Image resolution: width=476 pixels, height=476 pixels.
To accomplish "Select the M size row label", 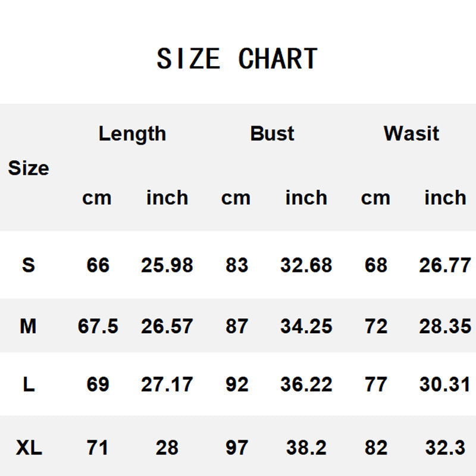I will pos(28,326).
